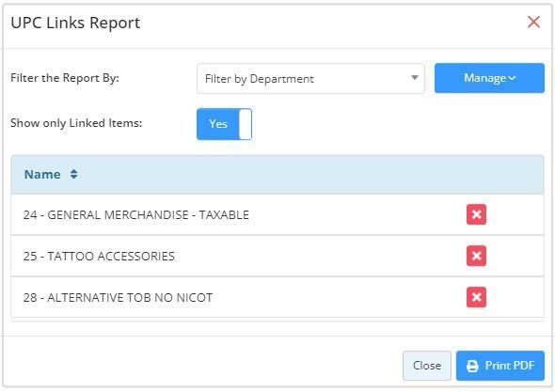Image resolution: width=555 pixels, height=392 pixels.
Task: Click the white handle of the Yes toggle
Action: (x=245, y=124)
